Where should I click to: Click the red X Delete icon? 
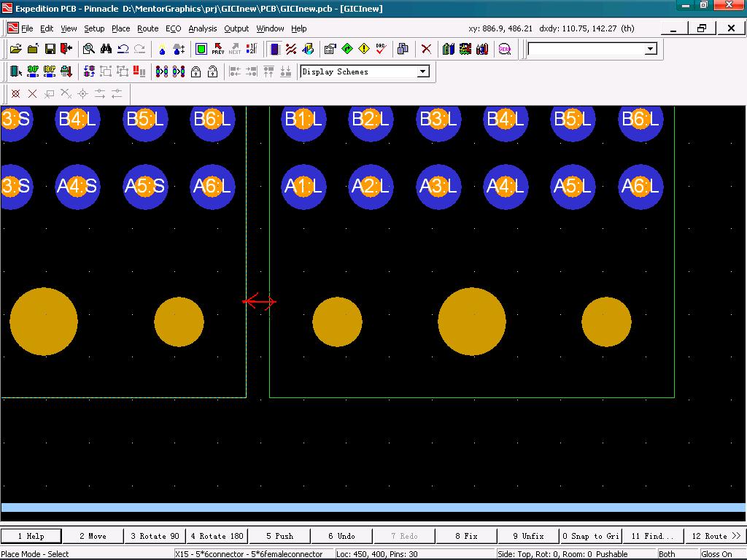tap(426, 49)
